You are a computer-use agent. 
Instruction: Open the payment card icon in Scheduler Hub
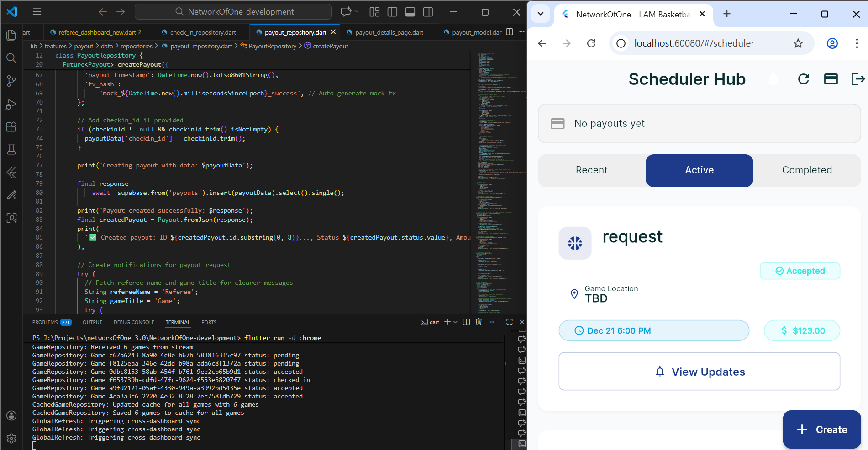pos(831,79)
